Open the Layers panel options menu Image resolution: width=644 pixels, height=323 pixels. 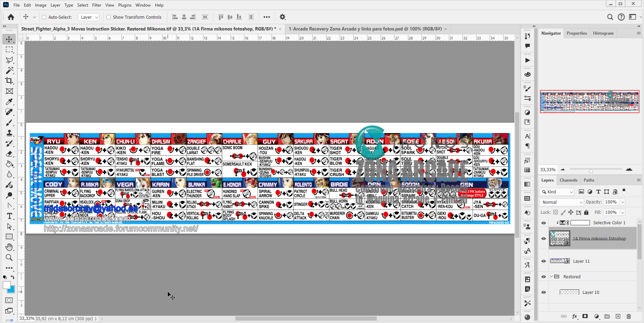tap(638, 180)
